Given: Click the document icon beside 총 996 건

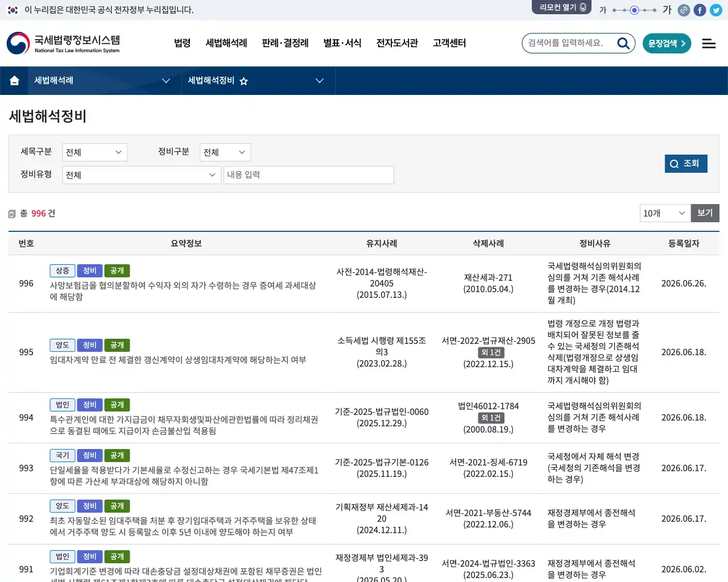Looking at the screenshot, I should 12,214.
